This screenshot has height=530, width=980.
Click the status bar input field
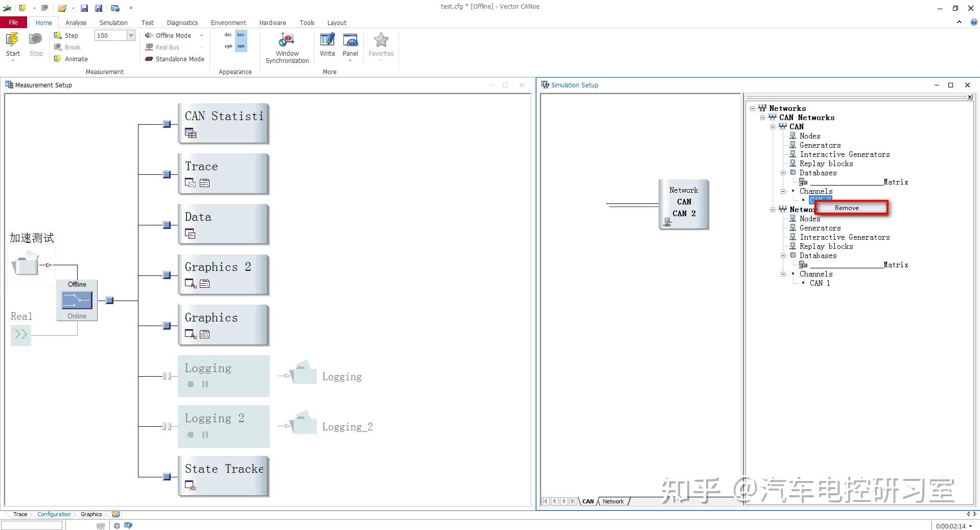(x=32, y=525)
